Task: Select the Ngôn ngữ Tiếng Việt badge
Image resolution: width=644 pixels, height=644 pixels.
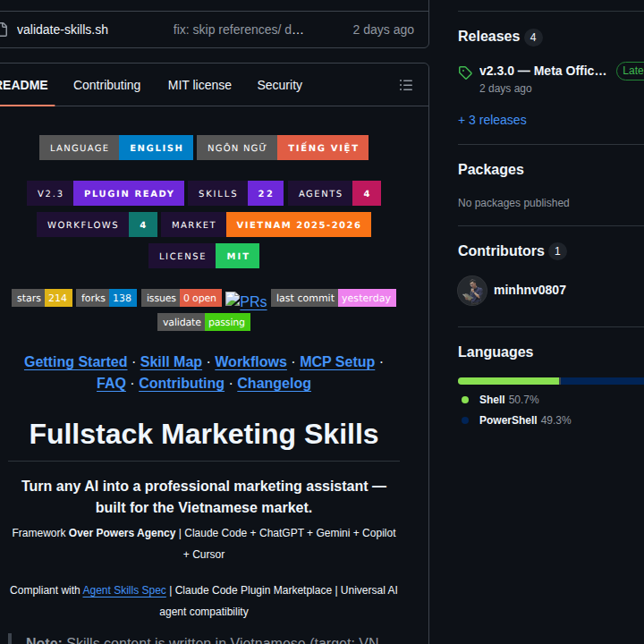Action: tap(283, 148)
